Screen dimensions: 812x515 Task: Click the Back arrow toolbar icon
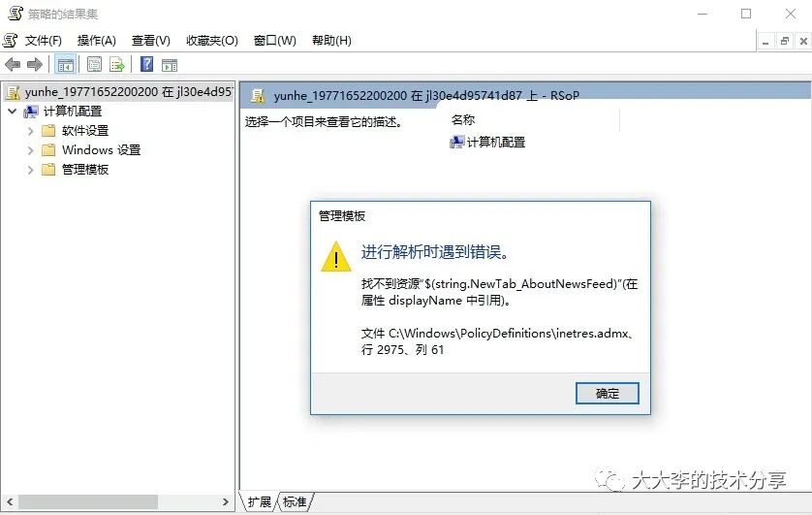[x=13, y=65]
